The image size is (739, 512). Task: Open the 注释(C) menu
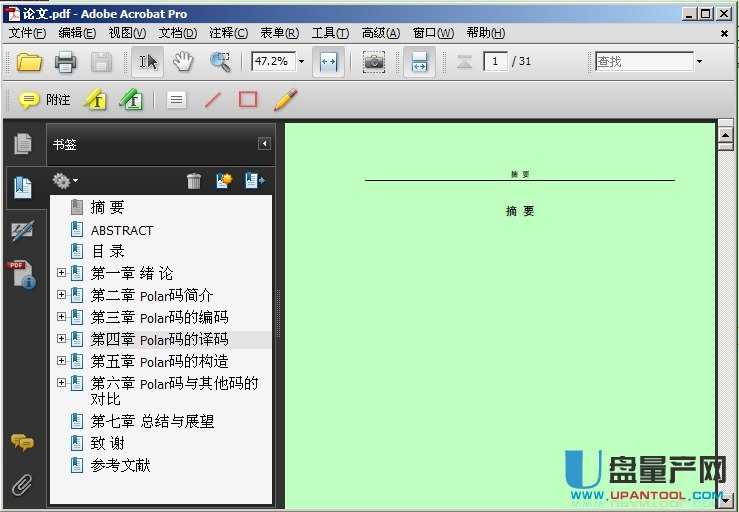(x=228, y=33)
